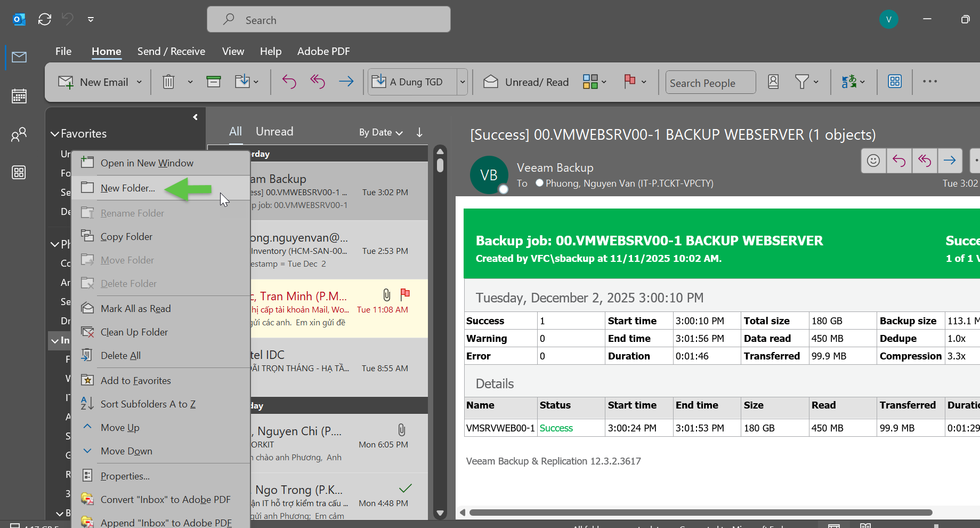The image size is (980, 528).
Task: Switch message filter to Unread
Action: (x=274, y=132)
